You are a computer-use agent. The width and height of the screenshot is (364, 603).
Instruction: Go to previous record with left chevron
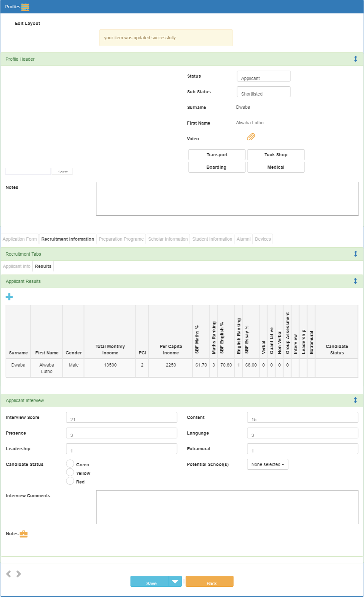tap(9, 574)
